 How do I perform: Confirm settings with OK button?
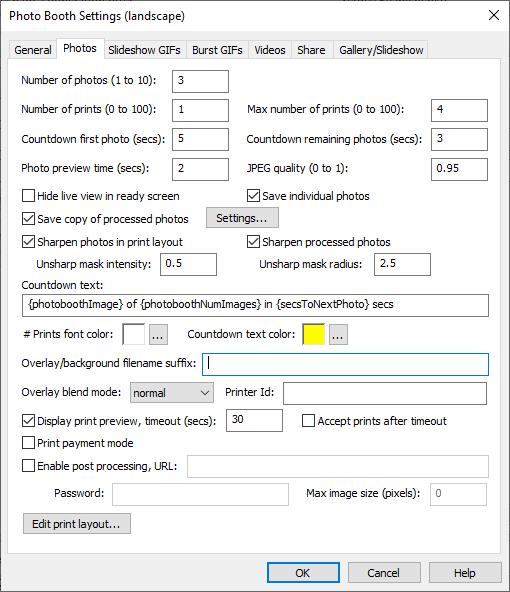point(303,573)
